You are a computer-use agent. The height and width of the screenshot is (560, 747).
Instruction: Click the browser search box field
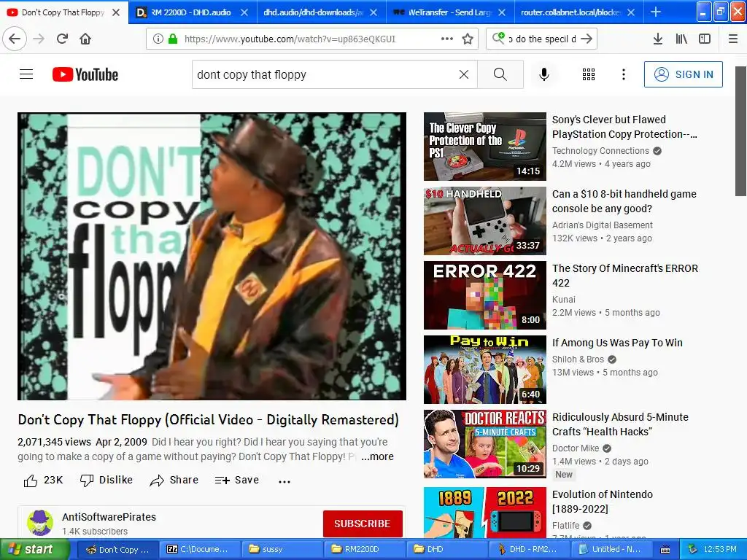click(542, 39)
